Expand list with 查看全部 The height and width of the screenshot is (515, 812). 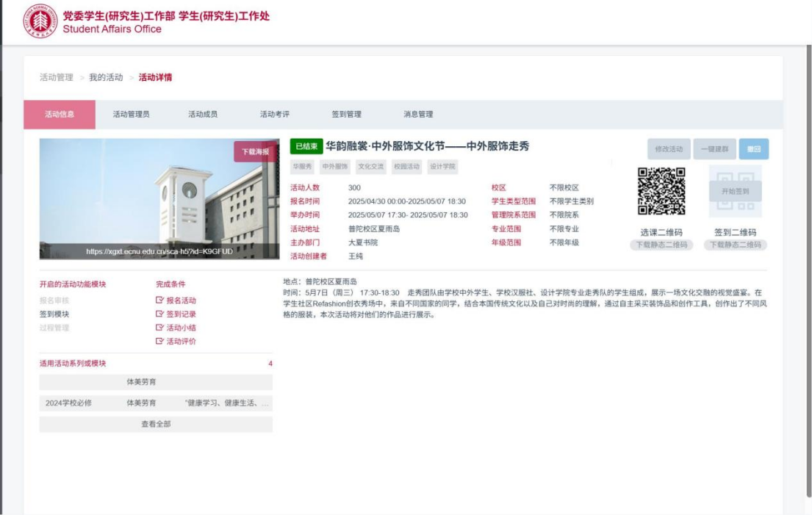(156, 424)
